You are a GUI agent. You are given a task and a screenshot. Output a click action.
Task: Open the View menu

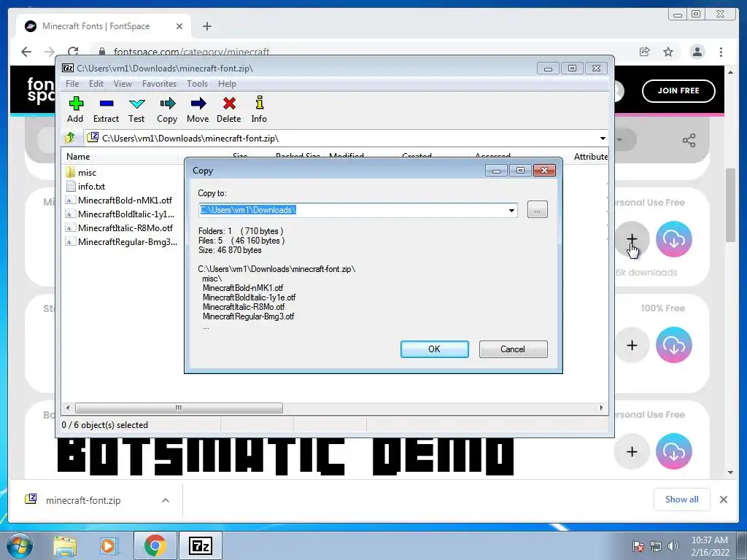tap(123, 84)
